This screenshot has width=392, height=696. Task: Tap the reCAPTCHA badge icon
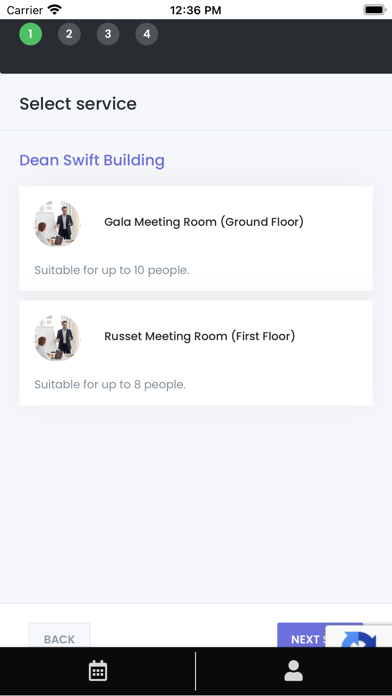tap(359, 637)
